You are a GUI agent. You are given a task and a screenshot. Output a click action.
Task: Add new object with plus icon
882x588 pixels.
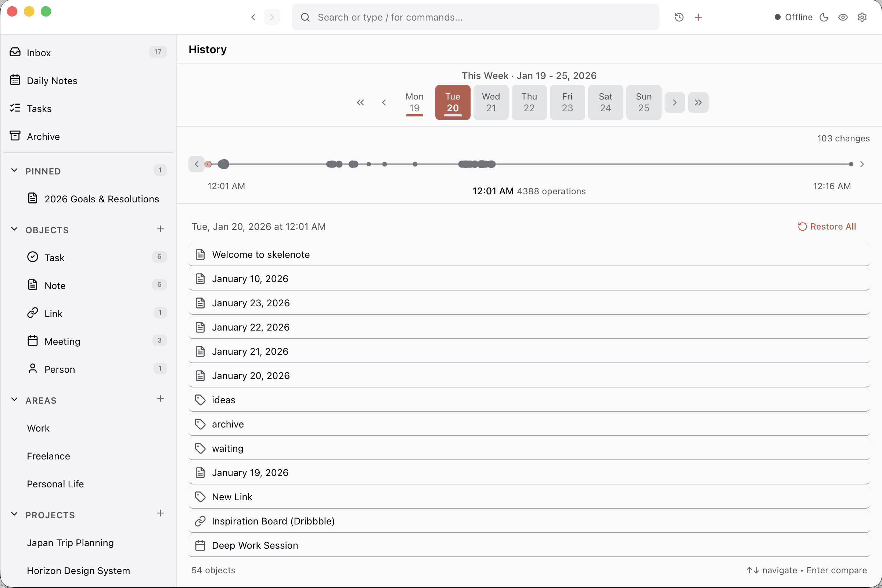tap(161, 229)
